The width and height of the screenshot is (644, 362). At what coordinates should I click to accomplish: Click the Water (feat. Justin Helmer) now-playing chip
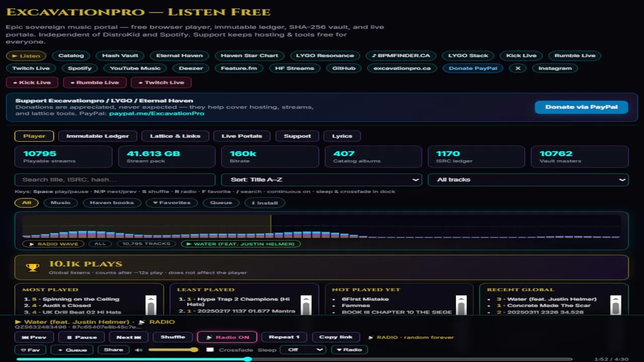[240, 244]
